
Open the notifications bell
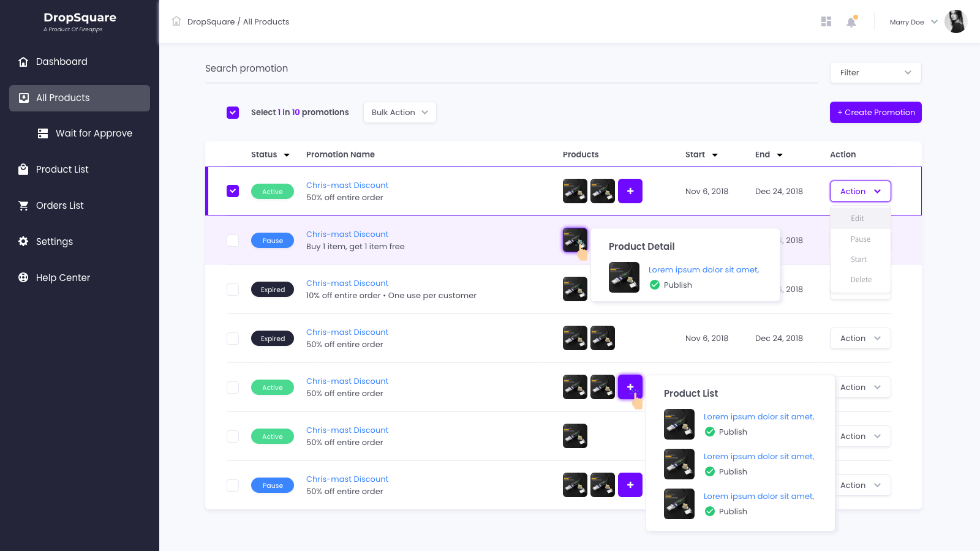click(x=851, y=22)
